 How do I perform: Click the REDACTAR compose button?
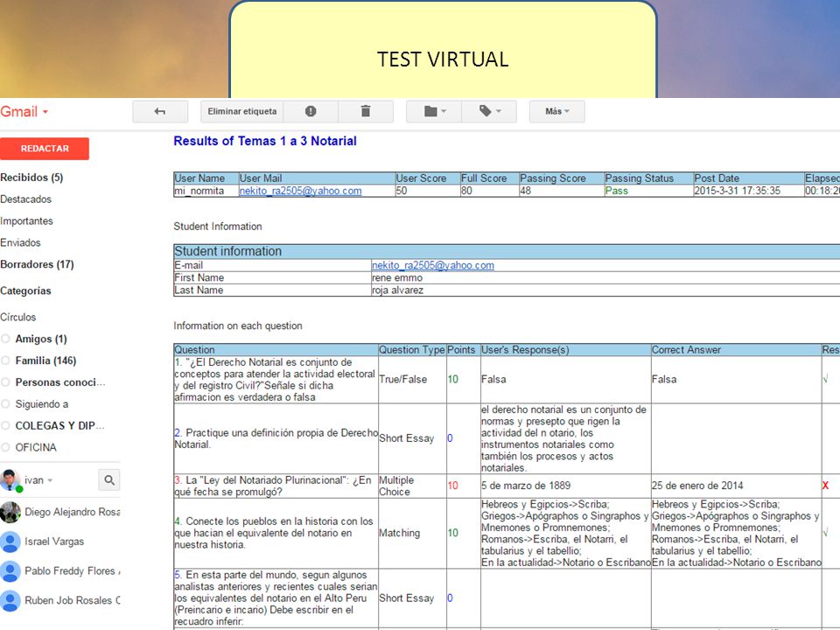45,149
